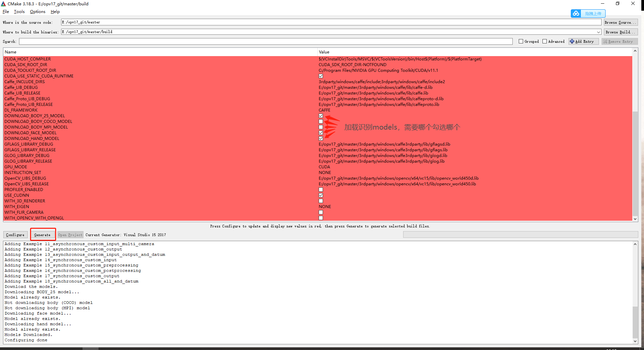Toggle the CUDA_USE_STATIC_CUDA_RUNTIME checkbox
The image size is (644, 350).
pyautogui.click(x=321, y=76)
